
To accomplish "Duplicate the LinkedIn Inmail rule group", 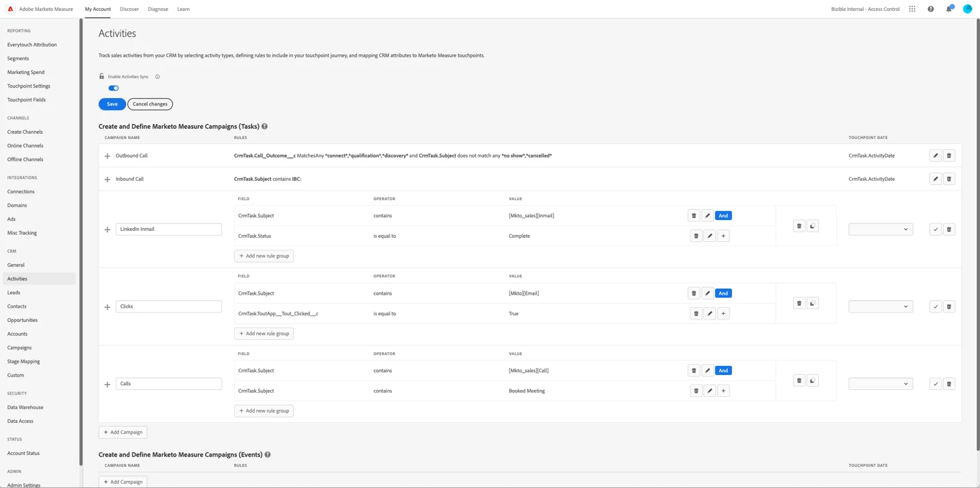I will pyautogui.click(x=813, y=226).
